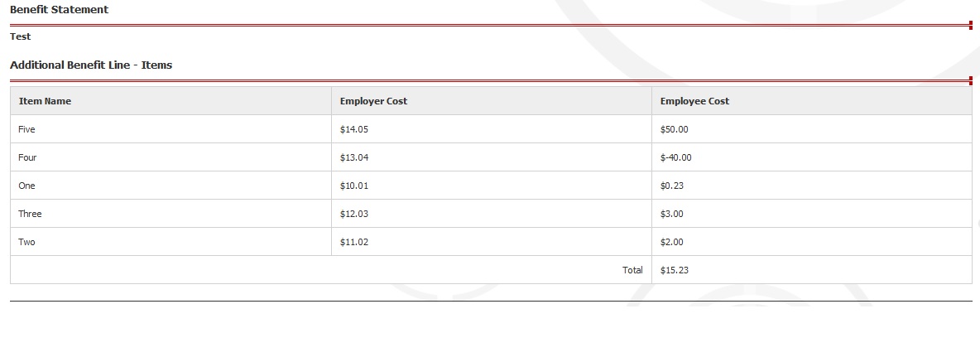
Task: Select the item named Four
Action: point(27,157)
